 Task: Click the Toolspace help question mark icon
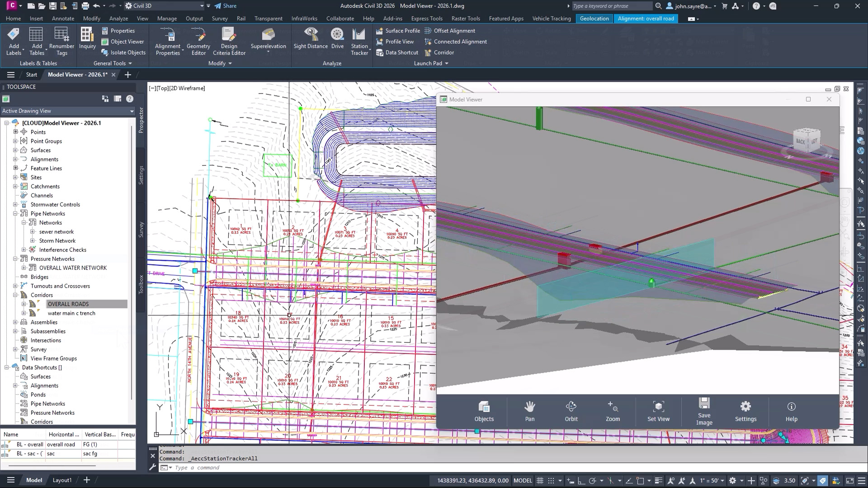coord(130,99)
